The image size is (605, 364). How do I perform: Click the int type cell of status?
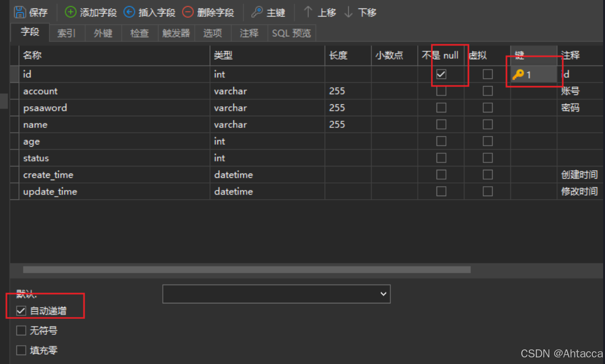click(x=267, y=158)
